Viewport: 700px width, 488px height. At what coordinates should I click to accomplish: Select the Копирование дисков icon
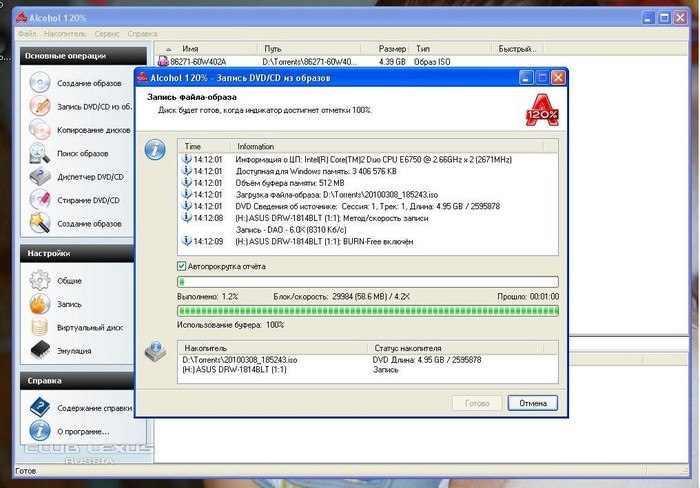coord(40,129)
